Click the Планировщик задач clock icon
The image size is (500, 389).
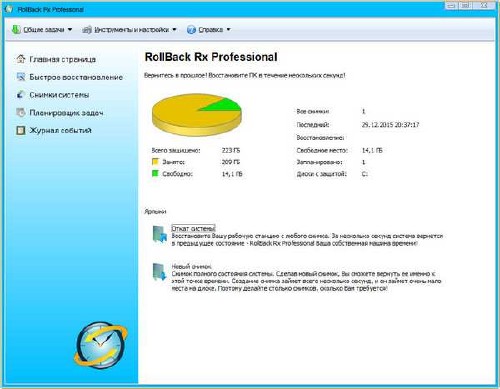click(x=21, y=113)
